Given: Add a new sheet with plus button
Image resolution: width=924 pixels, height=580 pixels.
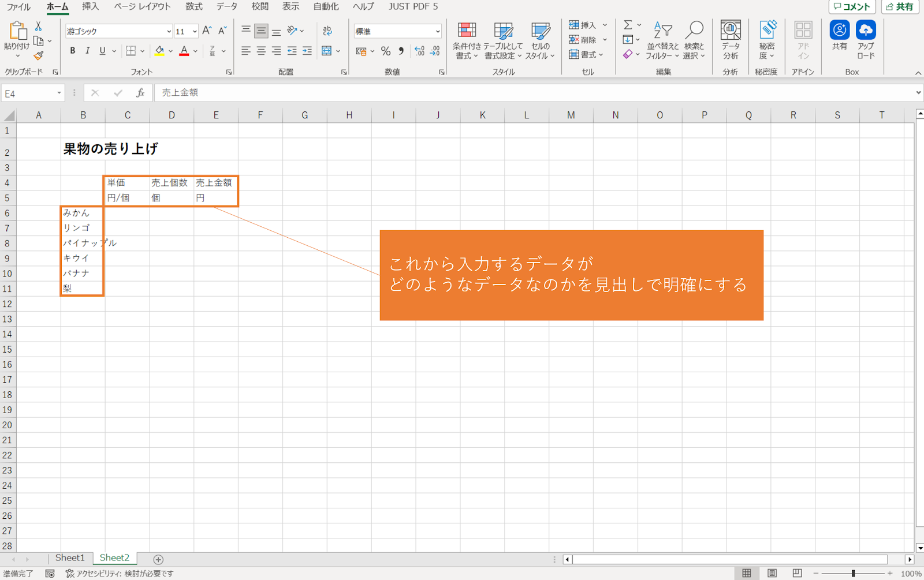Looking at the screenshot, I should [158, 559].
